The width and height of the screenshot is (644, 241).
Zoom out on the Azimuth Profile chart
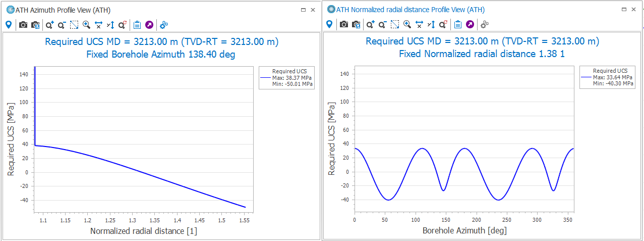(x=62, y=24)
